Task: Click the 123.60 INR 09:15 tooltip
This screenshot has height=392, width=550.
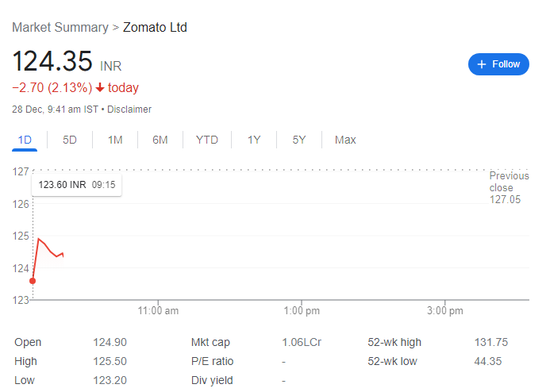Action: 76,185
